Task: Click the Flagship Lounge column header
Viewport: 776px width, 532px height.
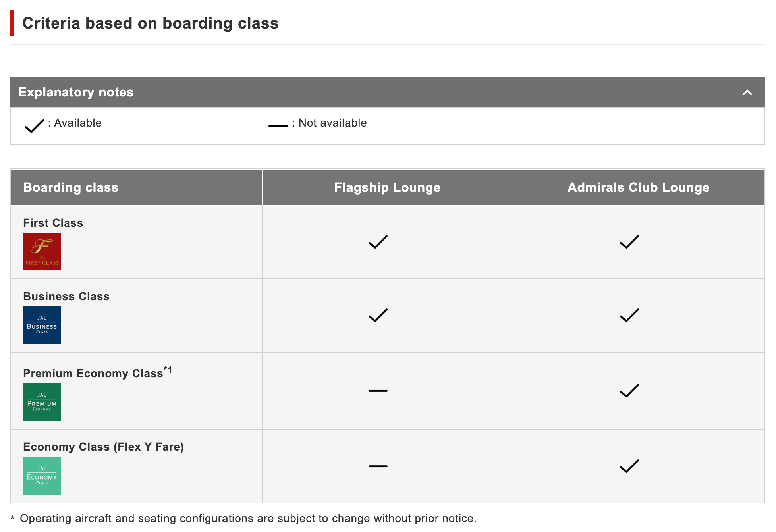Action: [387, 187]
